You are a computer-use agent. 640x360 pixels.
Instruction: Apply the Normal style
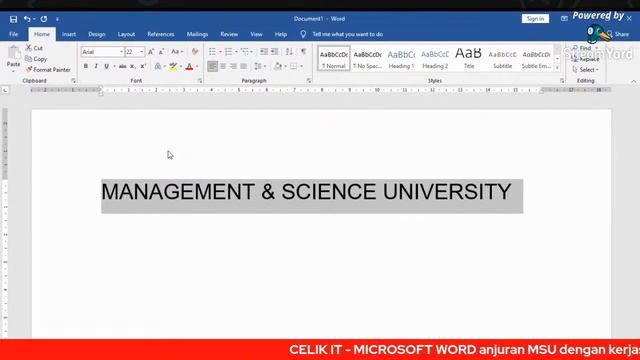pos(334,58)
